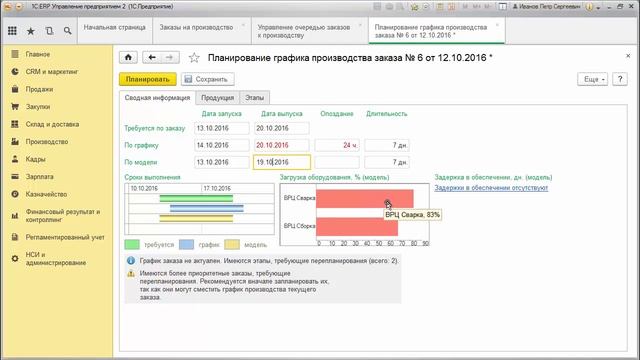
Task: Open the Favorites star in the tools panel
Action: (x=31, y=31)
